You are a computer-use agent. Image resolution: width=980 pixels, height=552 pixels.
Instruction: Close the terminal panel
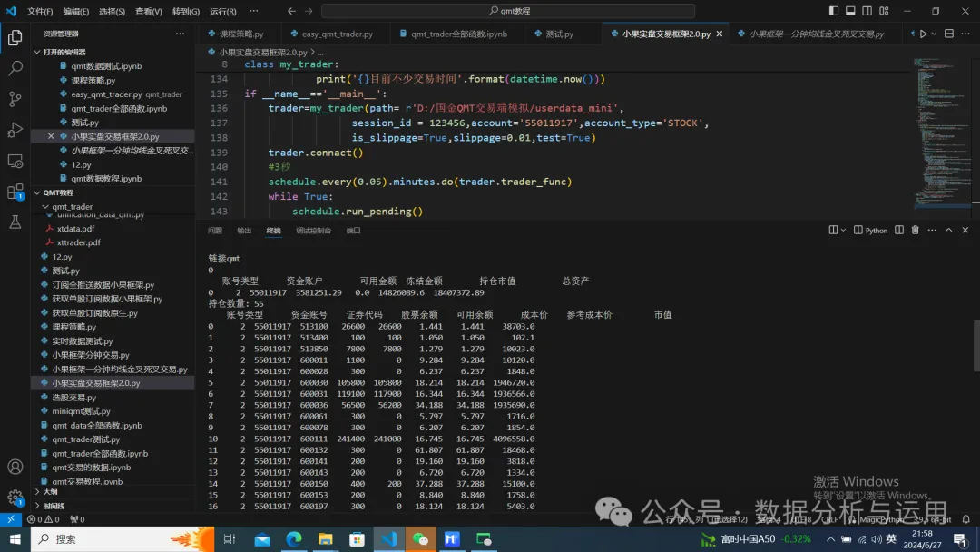coord(965,230)
